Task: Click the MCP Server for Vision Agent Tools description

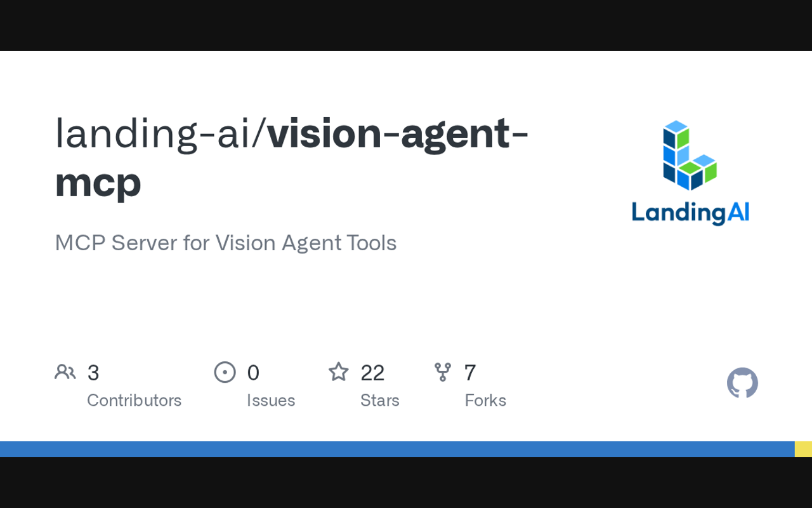Action: click(x=226, y=243)
